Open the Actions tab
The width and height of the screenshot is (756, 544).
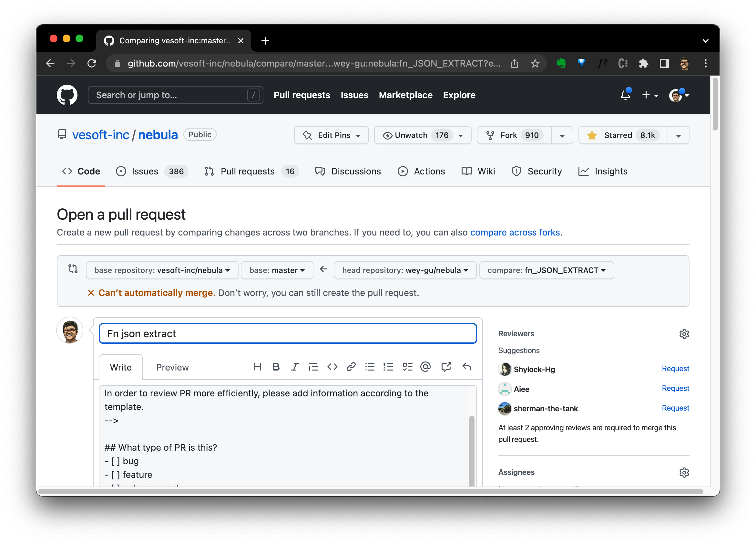[421, 171]
